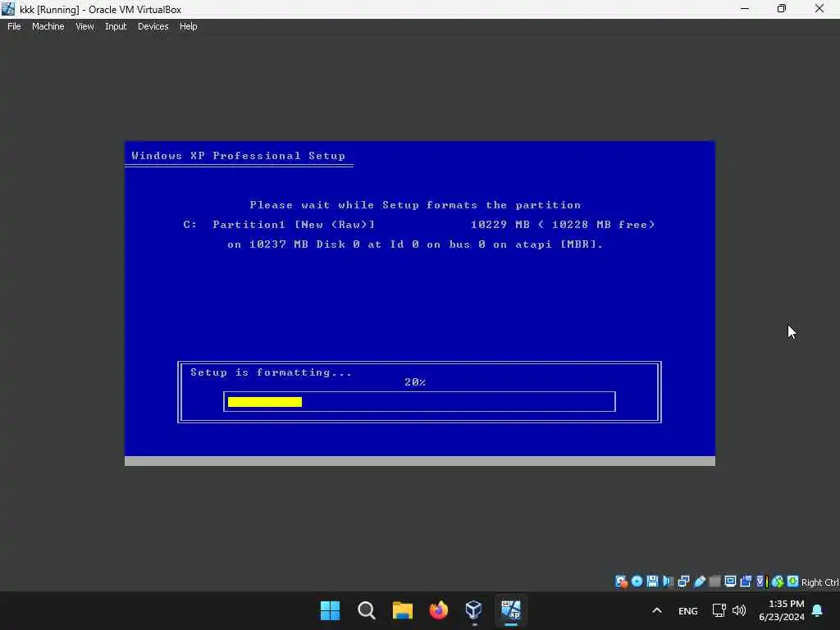Click the V virtualization features status icon
This screenshot has width=840, height=630.
[760, 582]
